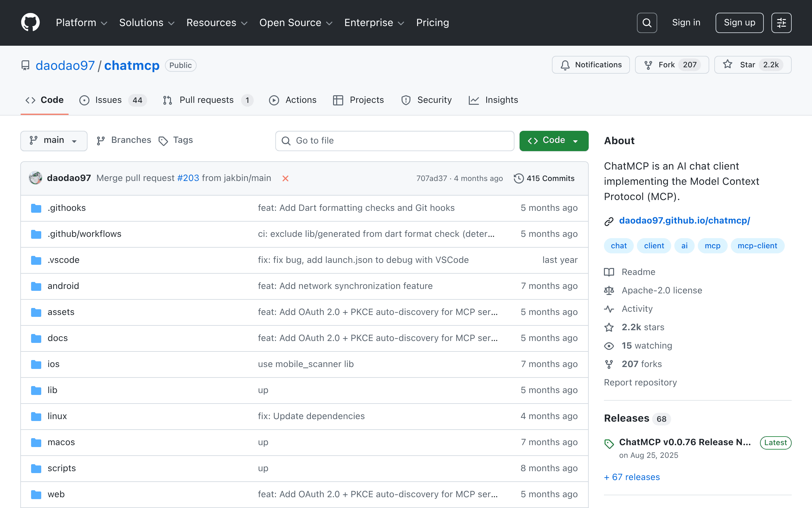812x508 pixels.
Task: Select the mcp-client topic tag
Action: 757,246
